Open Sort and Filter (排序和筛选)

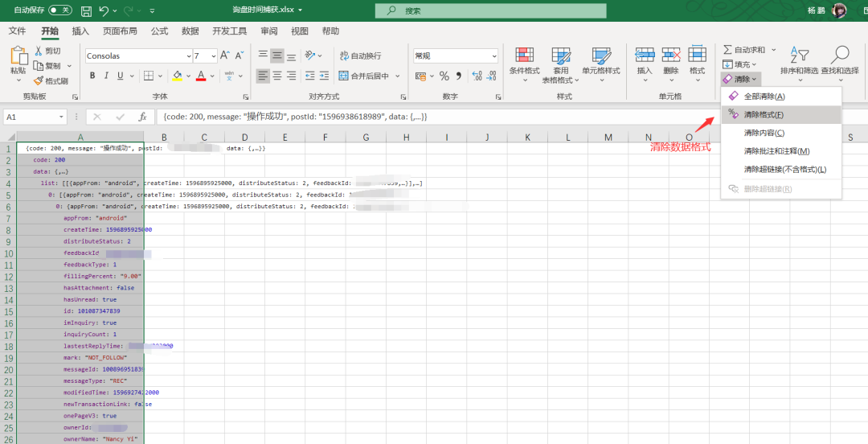[x=799, y=65]
